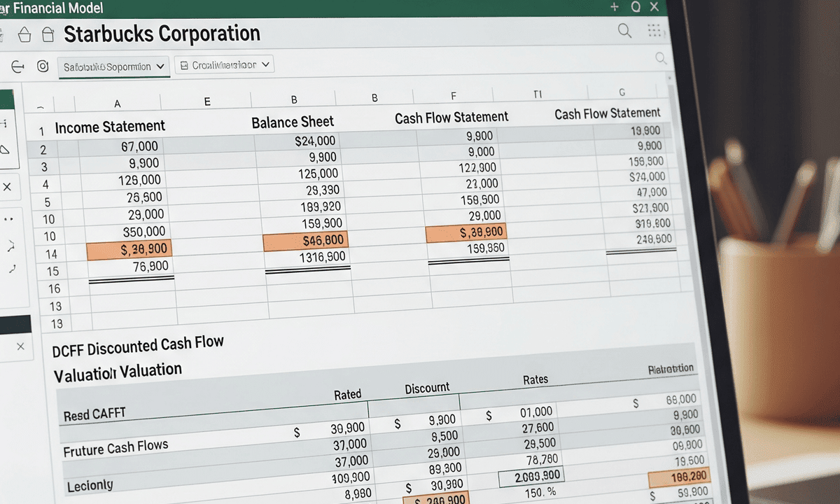Click the circular record icon near sheet selector

[x=42, y=65]
